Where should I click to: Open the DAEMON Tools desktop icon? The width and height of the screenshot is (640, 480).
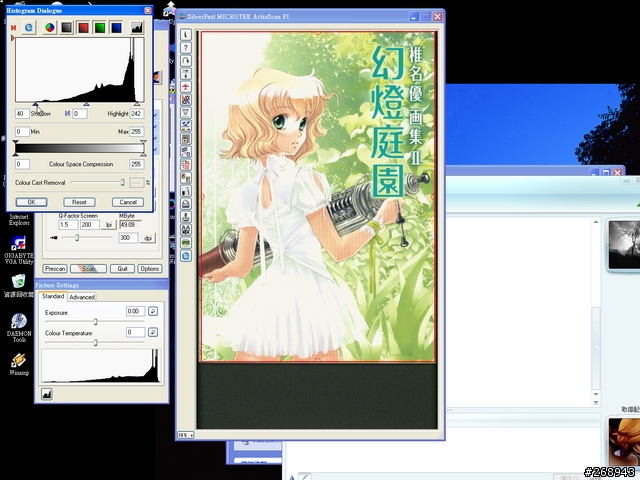[x=19, y=327]
